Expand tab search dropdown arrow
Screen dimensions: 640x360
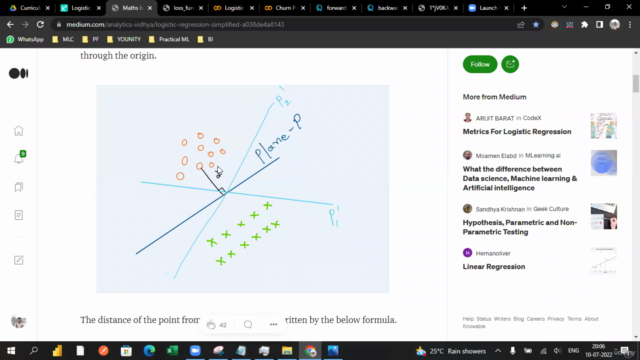pos(564,7)
